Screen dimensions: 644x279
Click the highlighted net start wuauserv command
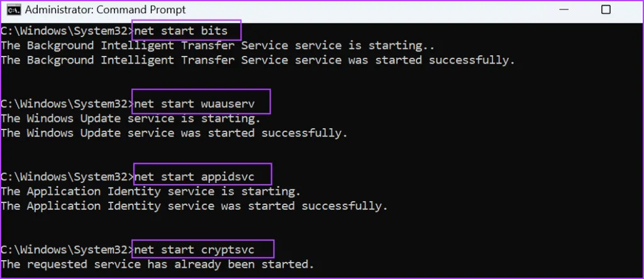coord(201,102)
